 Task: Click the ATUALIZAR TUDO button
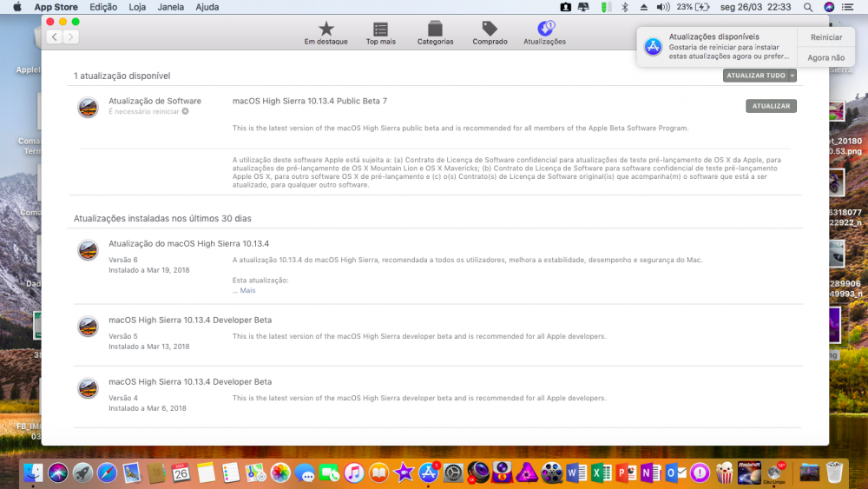(756, 76)
